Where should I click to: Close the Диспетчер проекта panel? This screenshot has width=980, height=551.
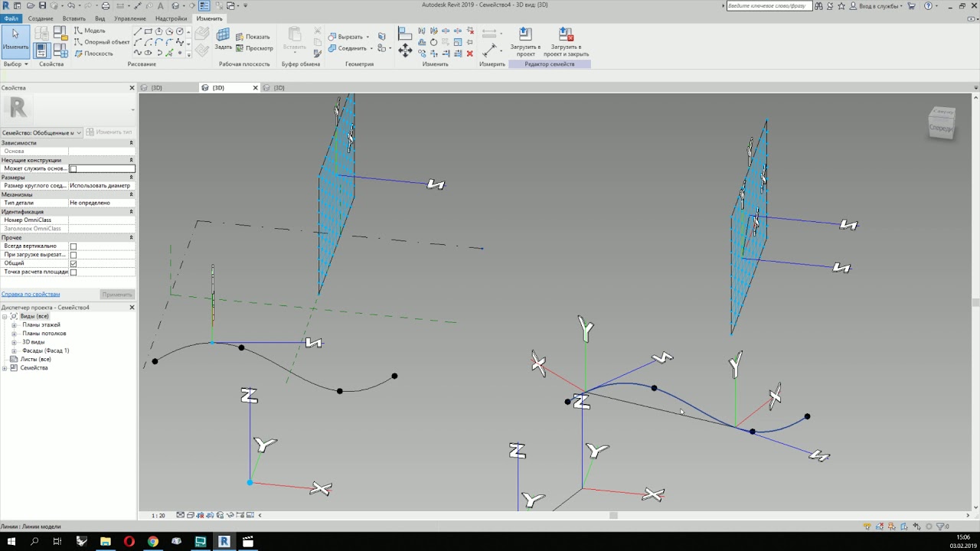point(132,308)
